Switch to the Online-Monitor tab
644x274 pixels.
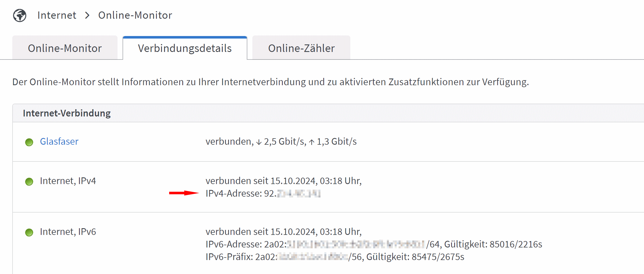pos(65,48)
